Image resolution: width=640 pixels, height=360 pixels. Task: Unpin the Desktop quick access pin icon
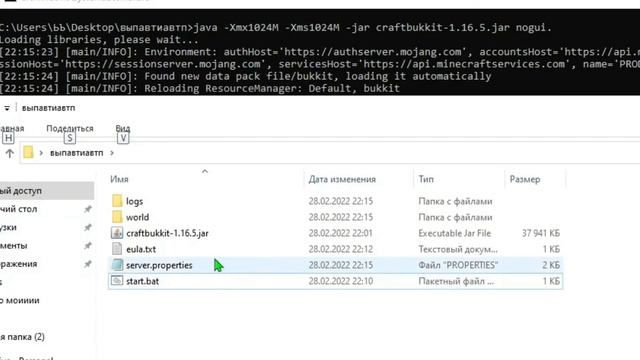[x=87, y=209]
